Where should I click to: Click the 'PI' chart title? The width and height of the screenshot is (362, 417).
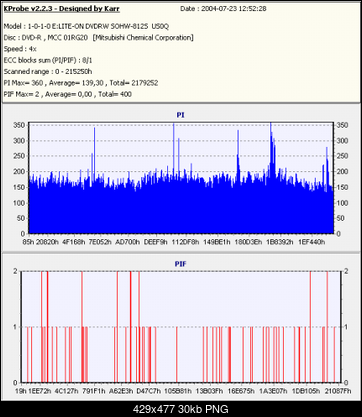180,115
